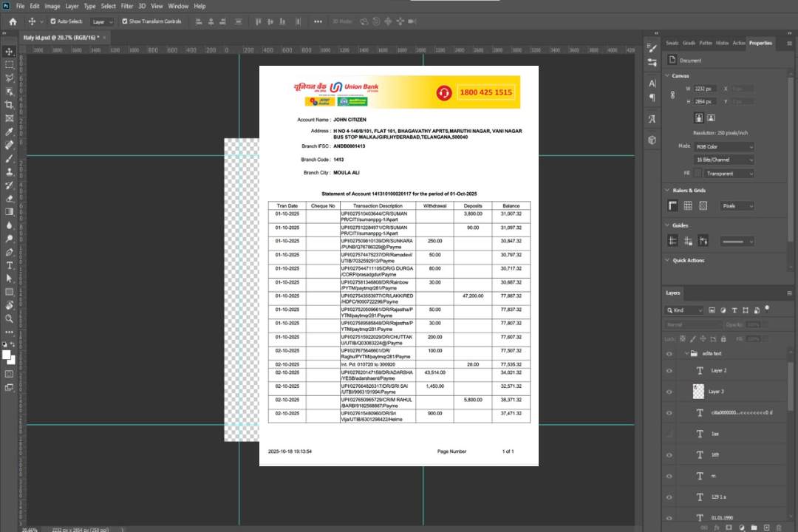Select the Crop tool

(9, 105)
